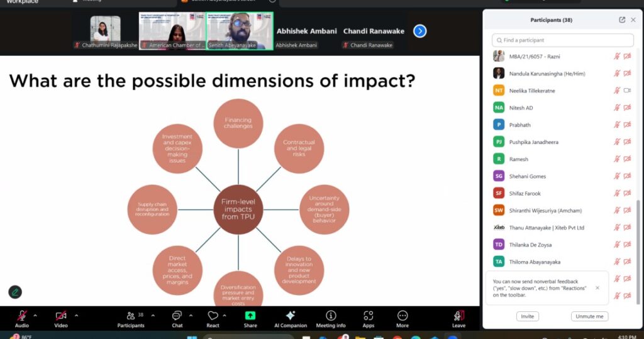Click Nandula Karunasingha's avatar photo
This screenshot has height=339, width=644.
point(499,74)
